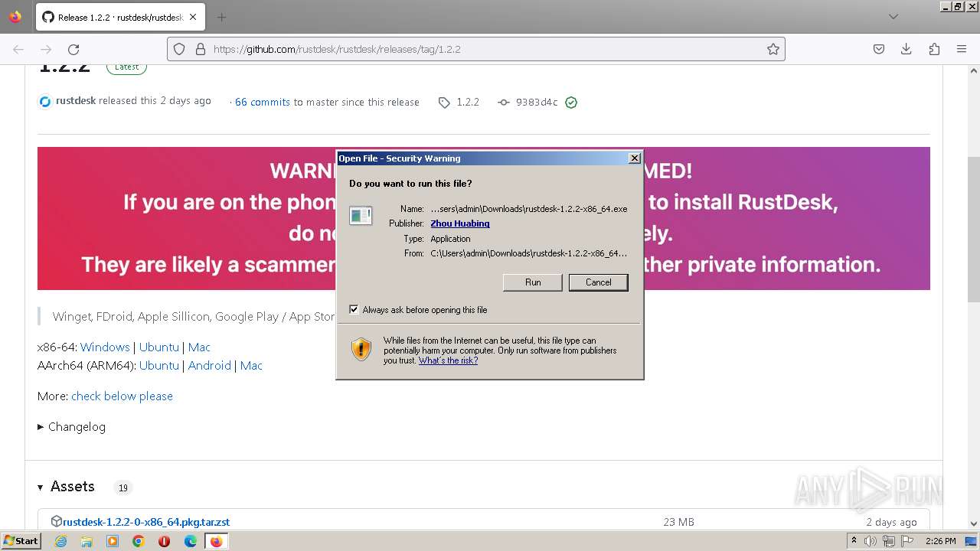Cancel the Open File security warning
980x551 pixels.
click(x=598, y=282)
